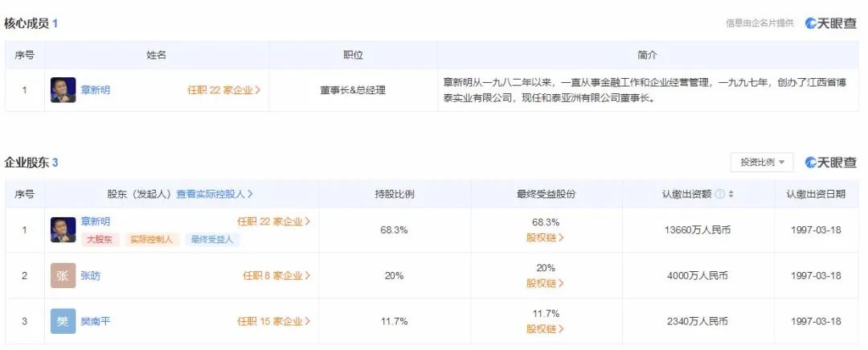Click Zhang Xinming's avatar in shareholders table
Viewport: 868px width, 350px height.
[x=63, y=230]
